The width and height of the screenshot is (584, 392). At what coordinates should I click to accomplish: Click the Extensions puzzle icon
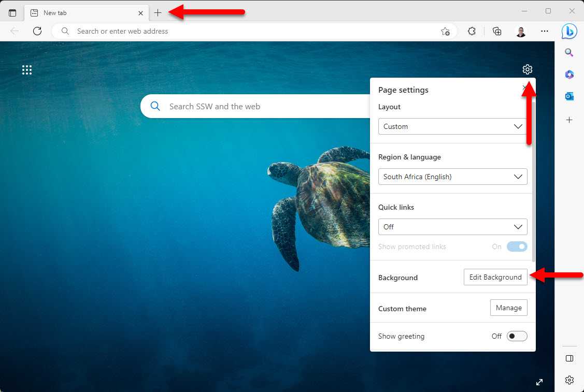click(472, 31)
